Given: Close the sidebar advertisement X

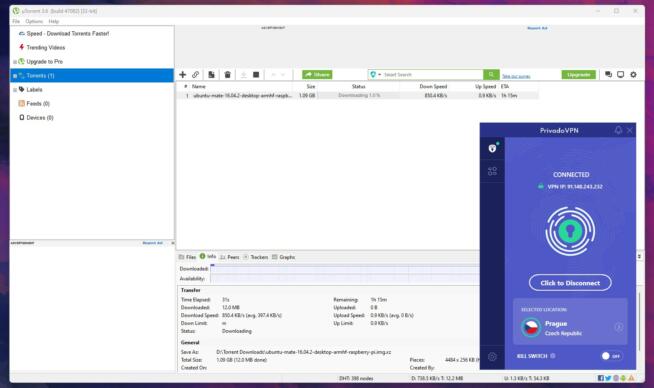Looking at the screenshot, I should pyautogui.click(x=172, y=243).
